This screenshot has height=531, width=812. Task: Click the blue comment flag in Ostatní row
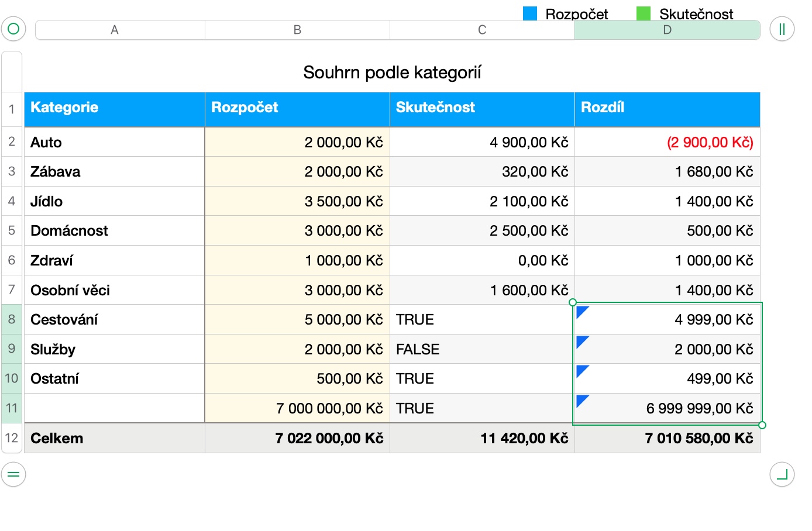pos(582,370)
